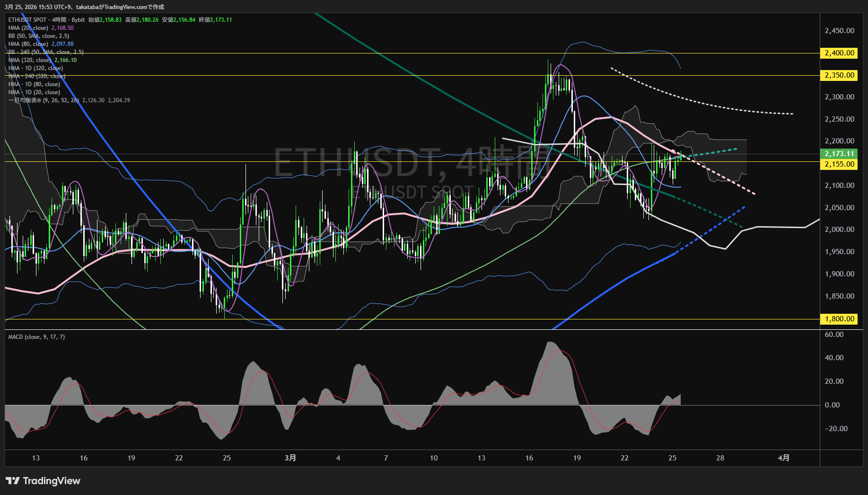Click the Ichimoku 一目均衡表 (9, 26, 52, 26) legend
Screen dimensions: 868x495
[x=44, y=100]
